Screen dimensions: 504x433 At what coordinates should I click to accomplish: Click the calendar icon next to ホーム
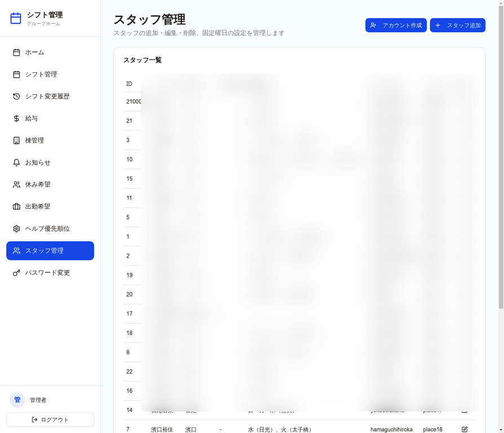point(16,52)
